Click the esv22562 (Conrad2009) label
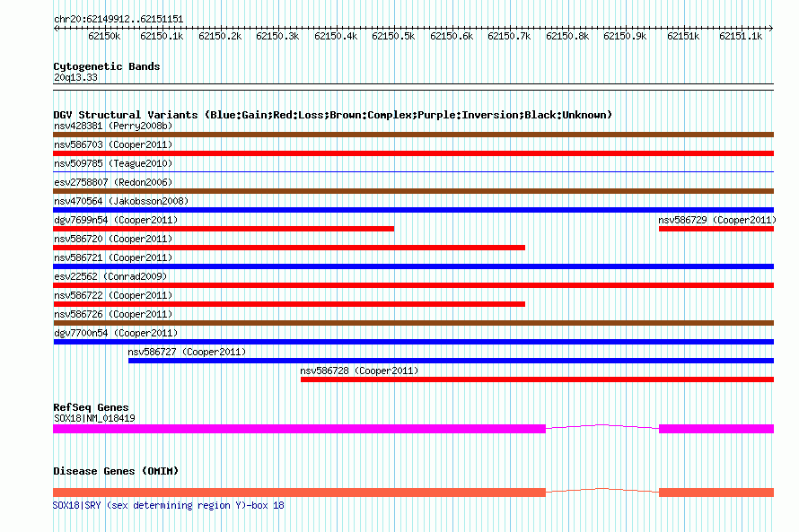The width and height of the screenshot is (799, 532). [110, 276]
